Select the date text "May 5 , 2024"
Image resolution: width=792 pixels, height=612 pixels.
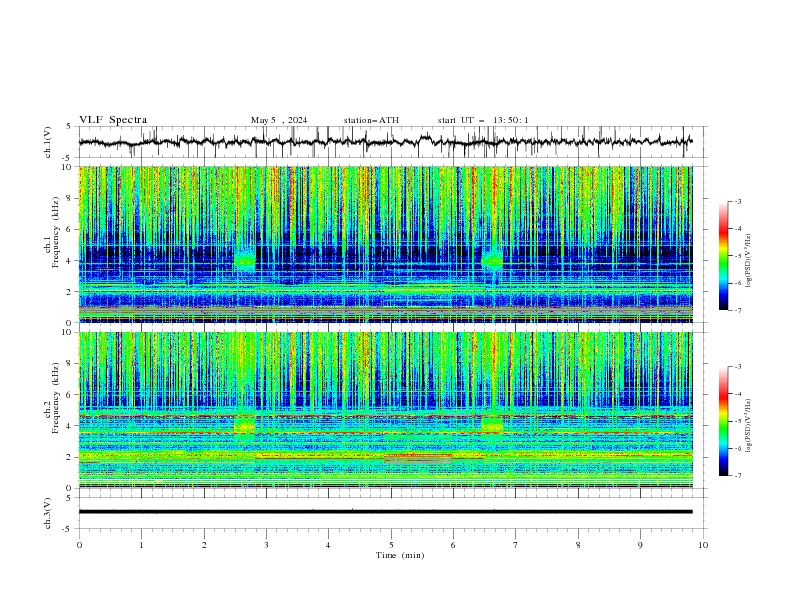(279, 120)
